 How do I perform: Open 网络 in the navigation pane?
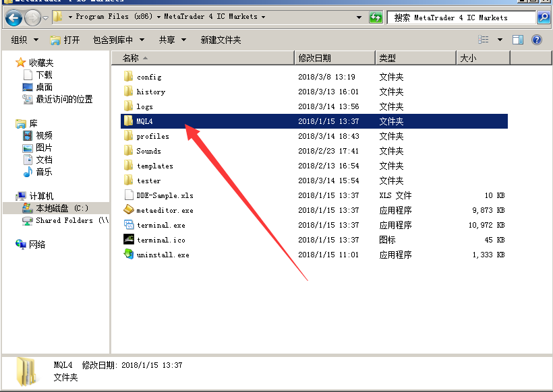tap(37, 244)
